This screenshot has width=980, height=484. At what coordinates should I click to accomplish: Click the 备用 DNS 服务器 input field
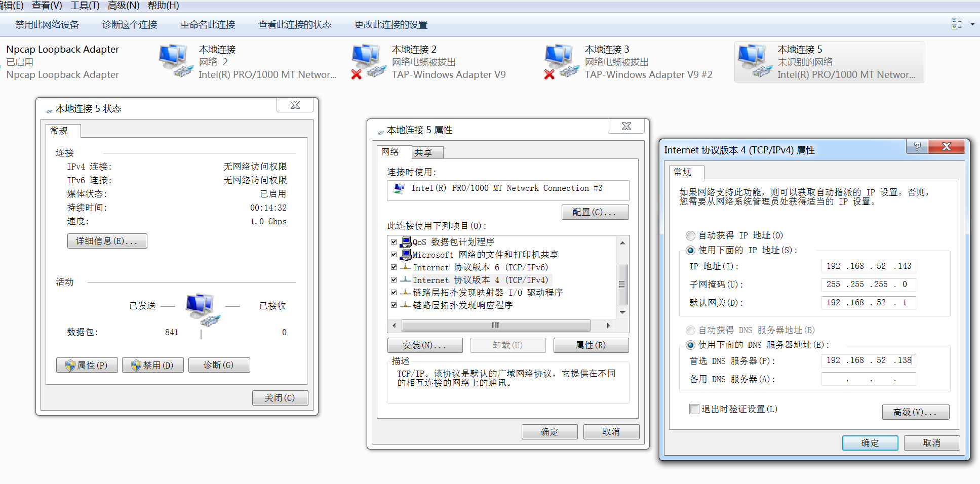[868, 379]
